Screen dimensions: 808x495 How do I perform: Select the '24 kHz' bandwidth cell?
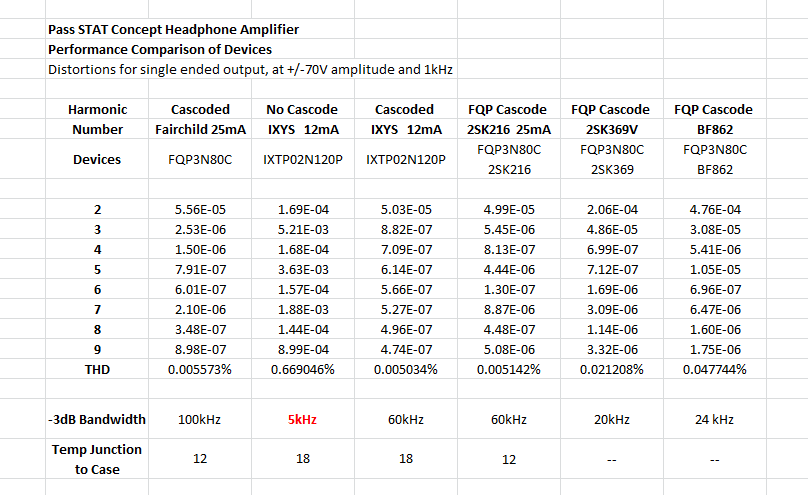point(714,420)
